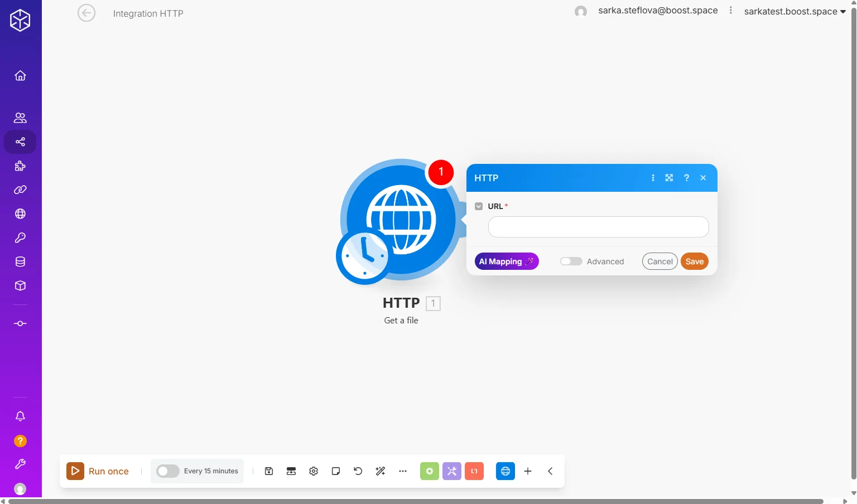This screenshot has height=504, width=857.
Task: Collapse the toolbar with left chevron
Action: (x=550, y=471)
